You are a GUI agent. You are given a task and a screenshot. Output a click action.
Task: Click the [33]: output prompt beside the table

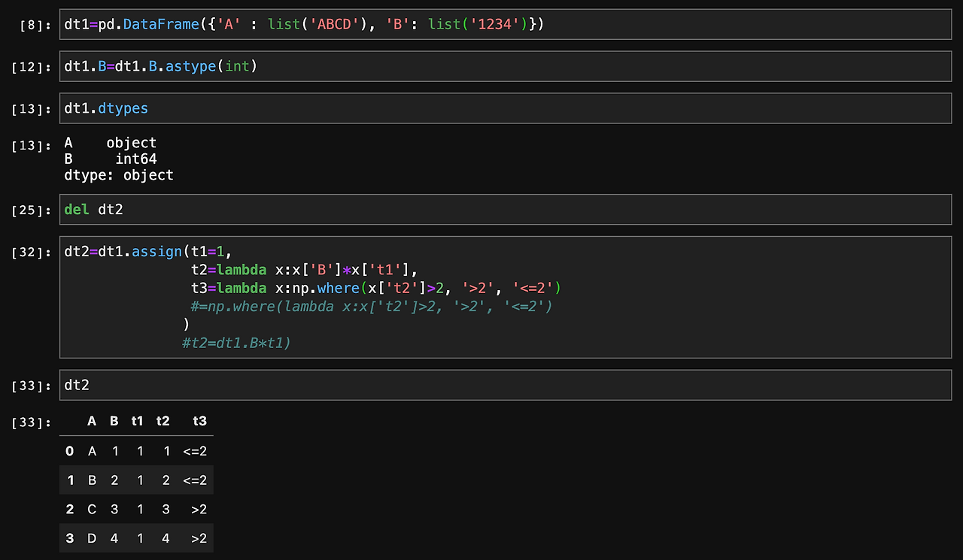pos(32,422)
